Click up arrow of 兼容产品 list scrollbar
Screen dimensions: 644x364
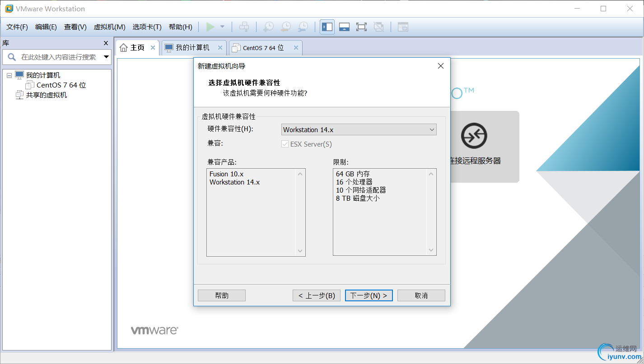point(300,174)
